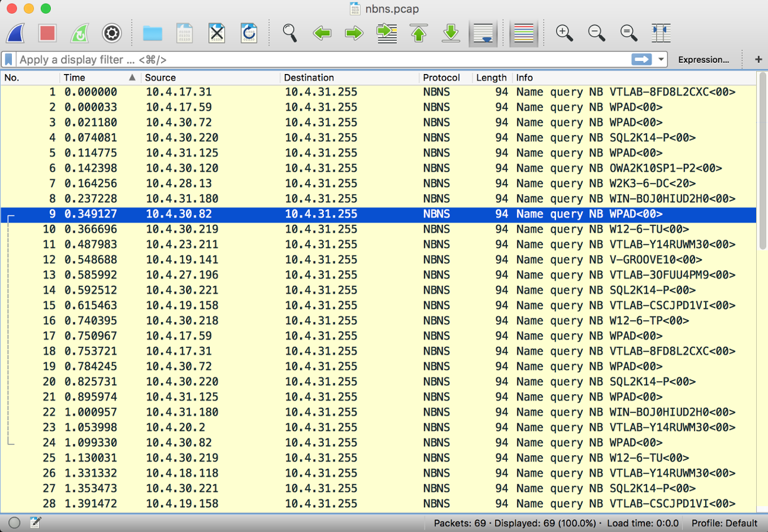768x532 pixels.
Task: Add a filter button with plus
Action: 759,60
